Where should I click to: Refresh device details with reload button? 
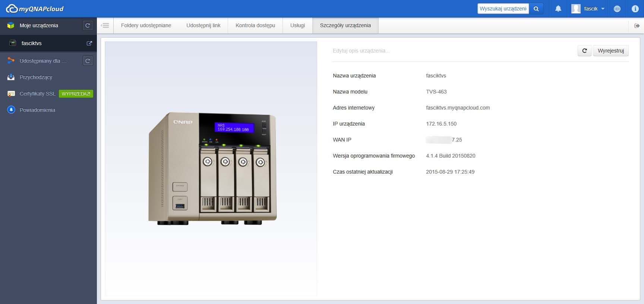[584, 51]
